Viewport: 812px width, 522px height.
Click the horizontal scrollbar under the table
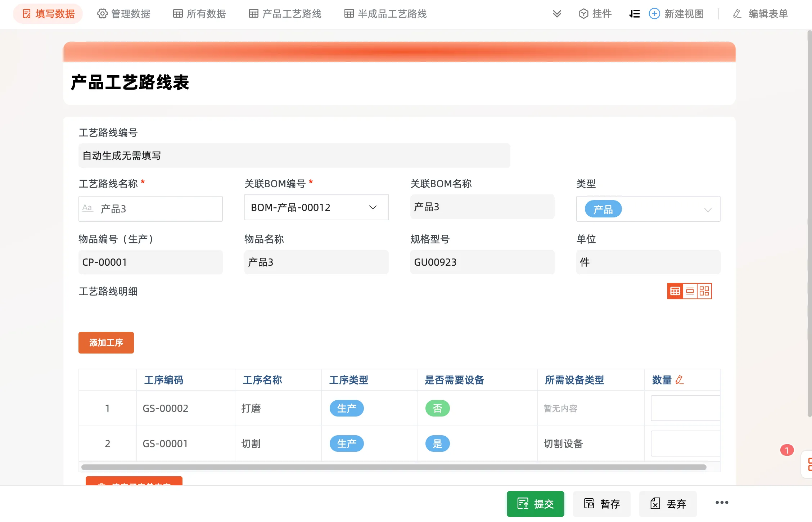click(393, 467)
